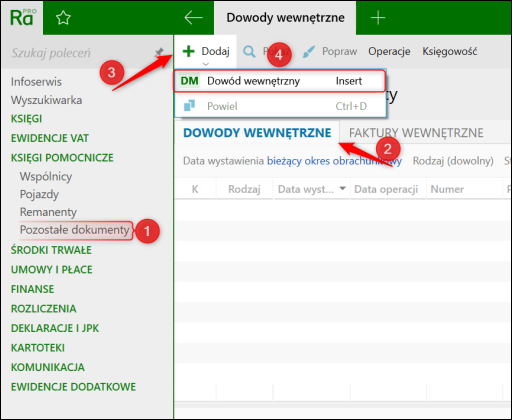Open favorites with the star icon
The image size is (512, 420).
[63, 18]
